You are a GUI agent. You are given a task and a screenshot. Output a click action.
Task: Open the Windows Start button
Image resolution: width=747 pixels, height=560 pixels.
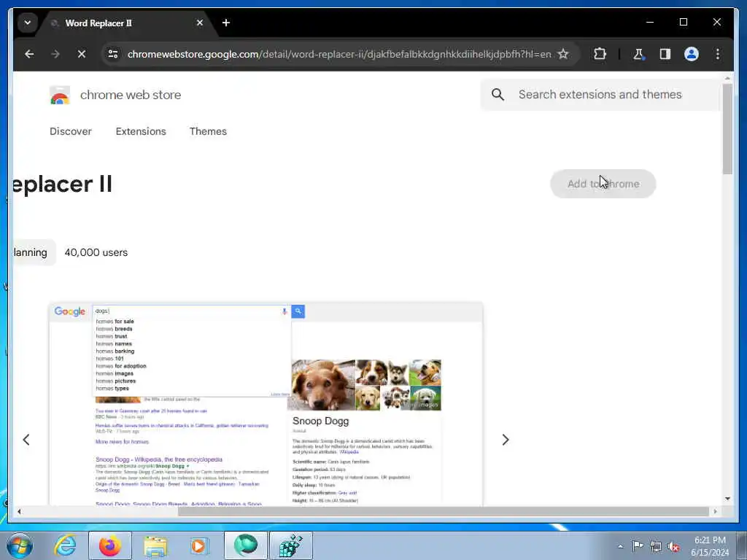coord(20,545)
